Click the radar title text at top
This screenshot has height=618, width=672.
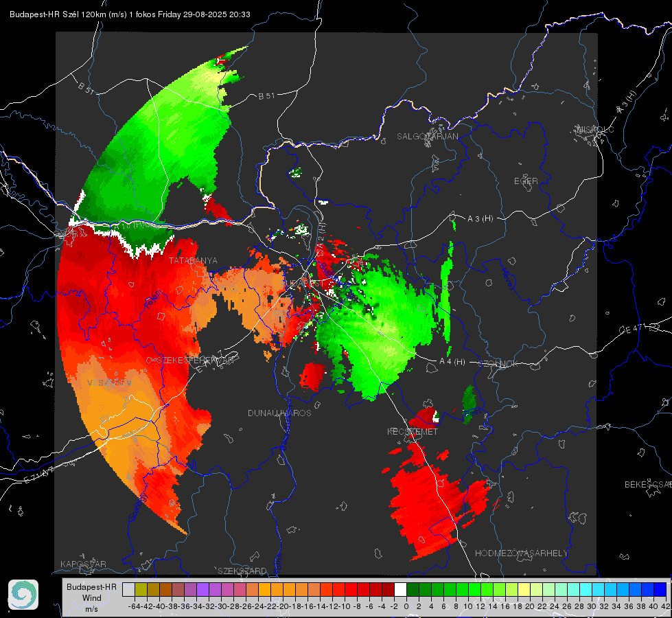coord(130,14)
